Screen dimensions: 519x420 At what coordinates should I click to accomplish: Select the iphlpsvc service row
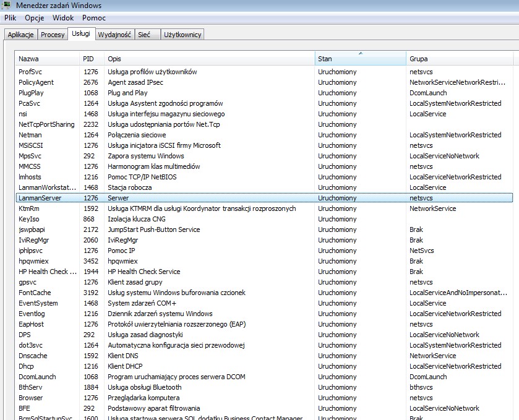264,251
